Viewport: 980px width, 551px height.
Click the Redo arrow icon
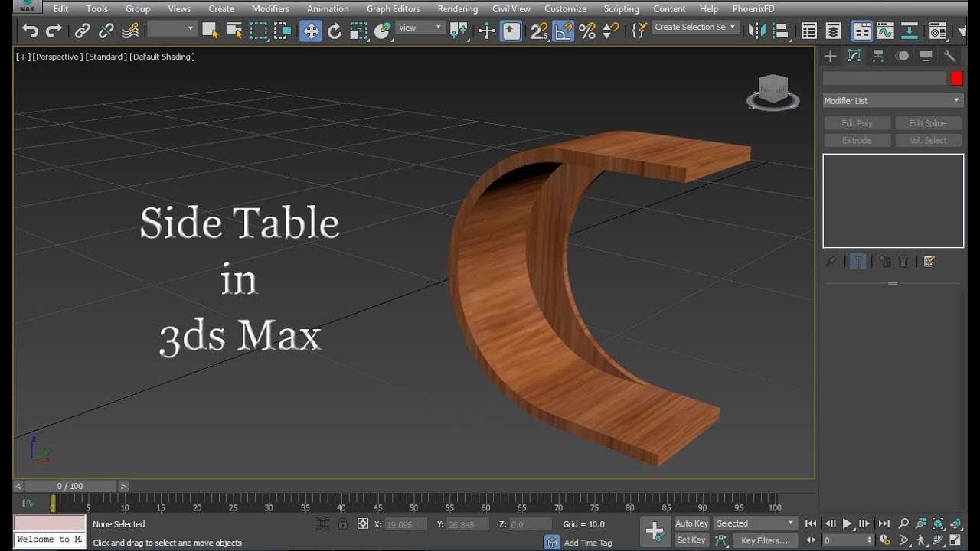click(54, 31)
